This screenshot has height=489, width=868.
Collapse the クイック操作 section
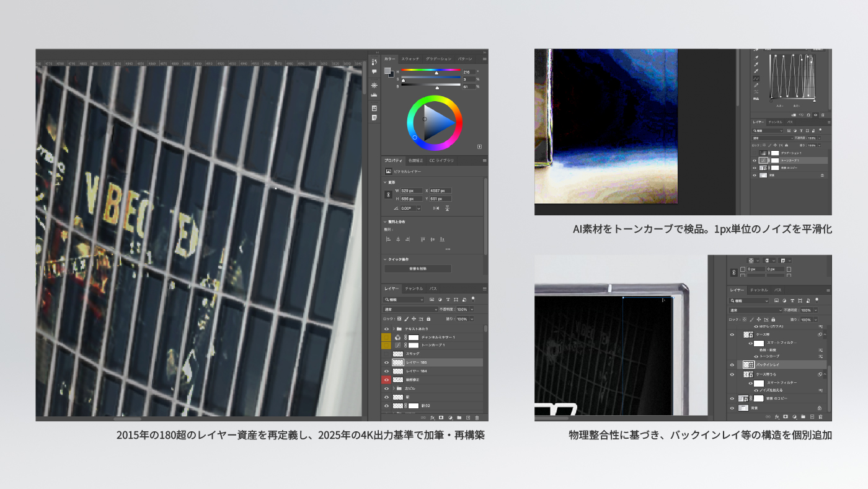[385, 259]
